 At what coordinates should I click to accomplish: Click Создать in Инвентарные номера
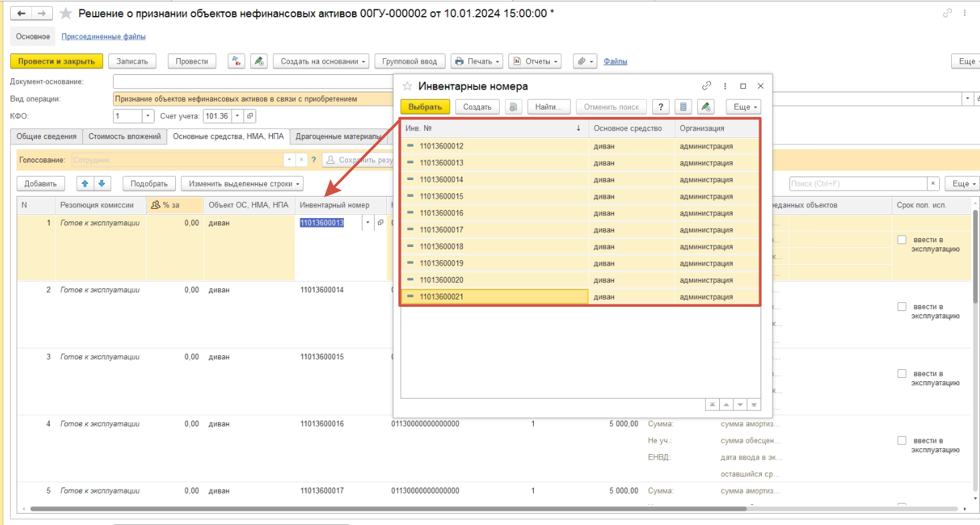click(478, 107)
